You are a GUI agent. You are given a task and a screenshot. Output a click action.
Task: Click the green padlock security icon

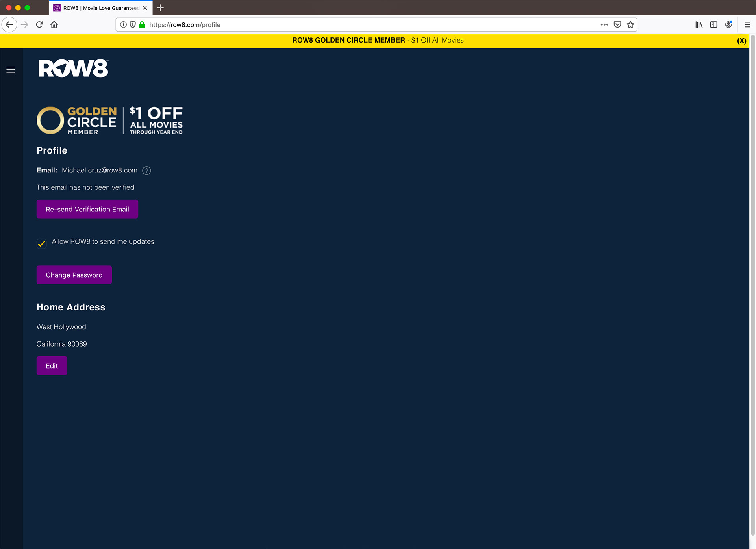[x=142, y=24]
